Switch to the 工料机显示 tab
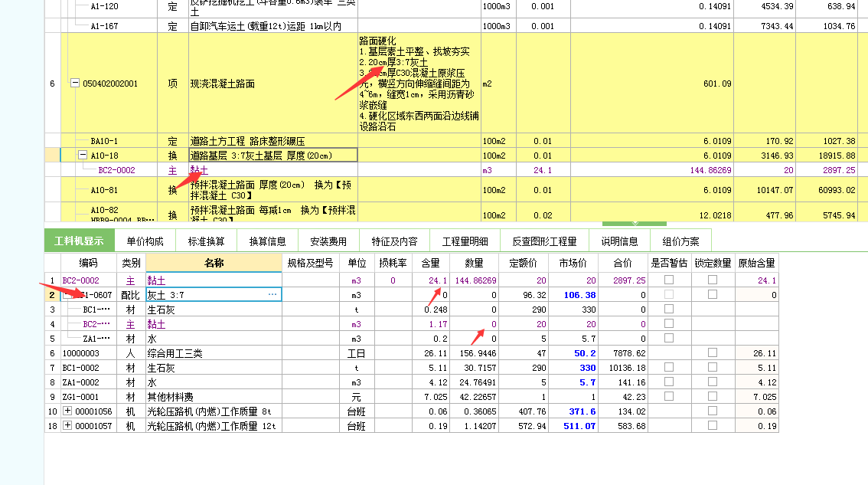 [79, 241]
